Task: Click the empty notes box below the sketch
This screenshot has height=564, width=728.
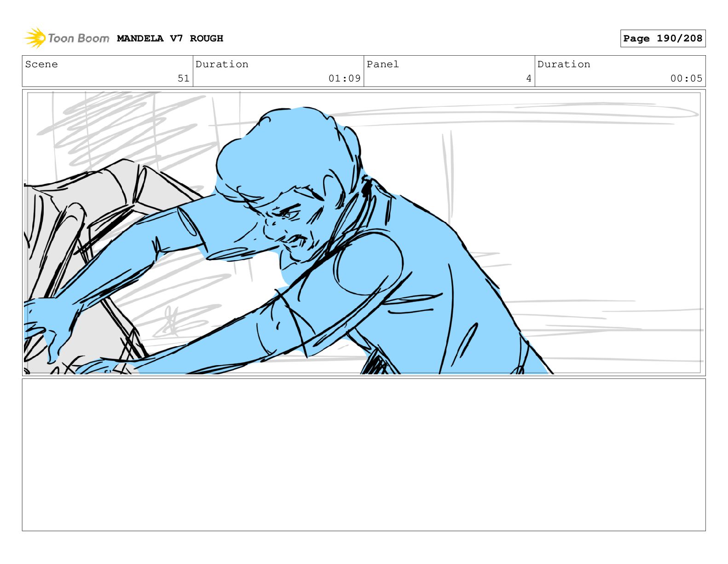Action: 364,455
